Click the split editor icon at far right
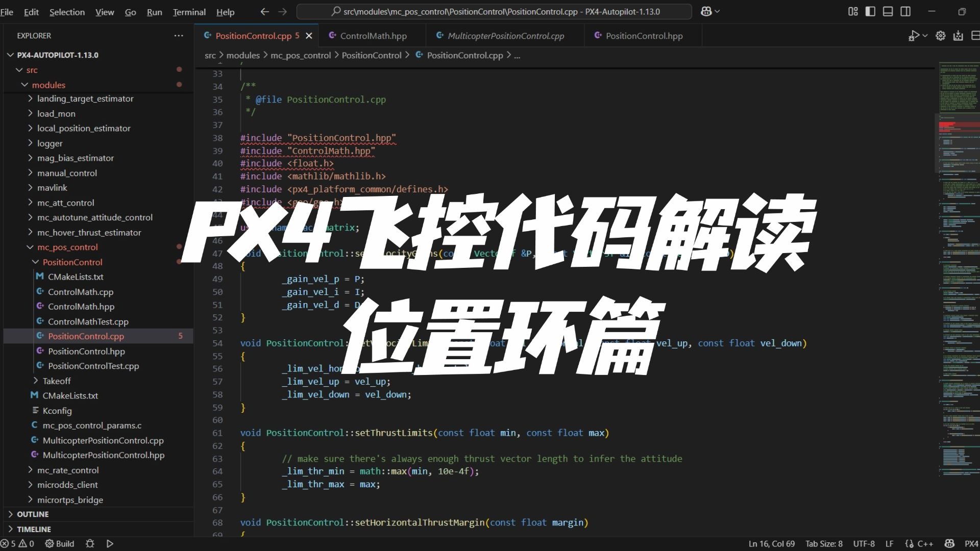The image size is (980, 551). click(975, 36)
